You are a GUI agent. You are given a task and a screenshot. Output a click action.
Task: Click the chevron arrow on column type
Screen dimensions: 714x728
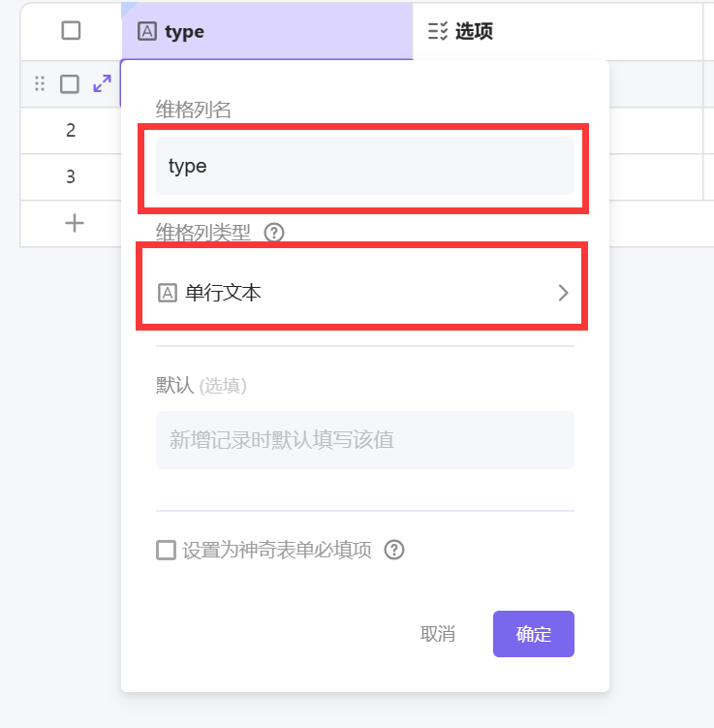(563, 293)
